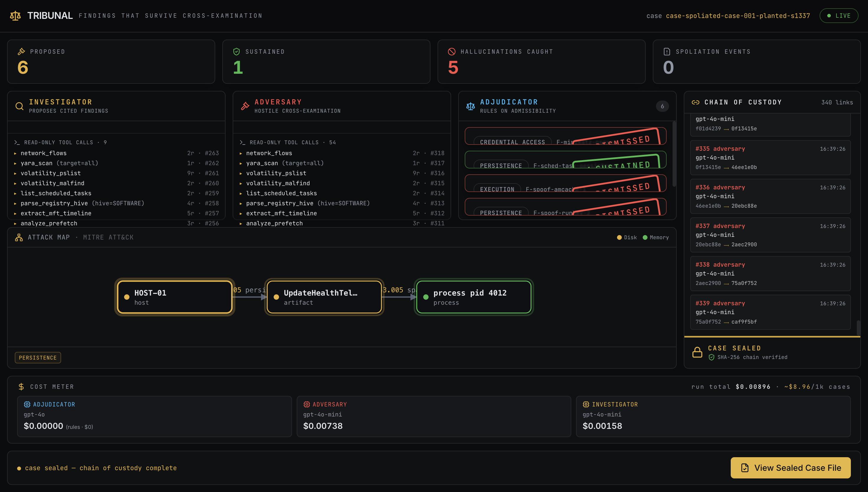868x492 pixels.
Task: Click the Hallucinations Caught prohibited icon
Action: (451, 51)
